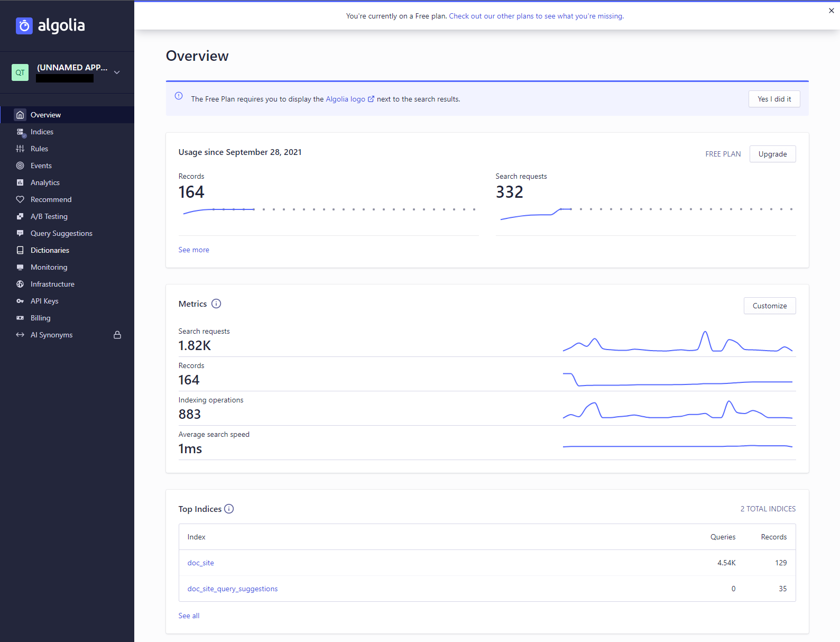Click the Query Suggestions chat icon

click(20, 233)
